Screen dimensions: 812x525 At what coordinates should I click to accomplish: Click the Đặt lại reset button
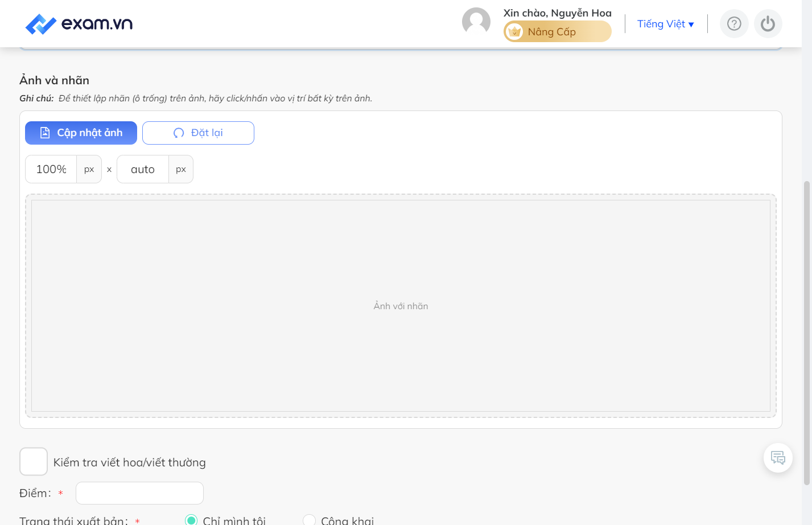click(x=198, y=133)
